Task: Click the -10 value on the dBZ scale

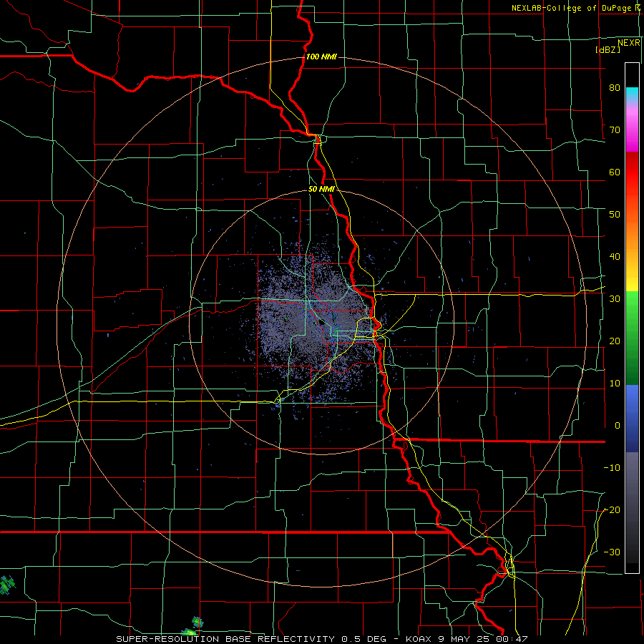Action: point(612,468)
